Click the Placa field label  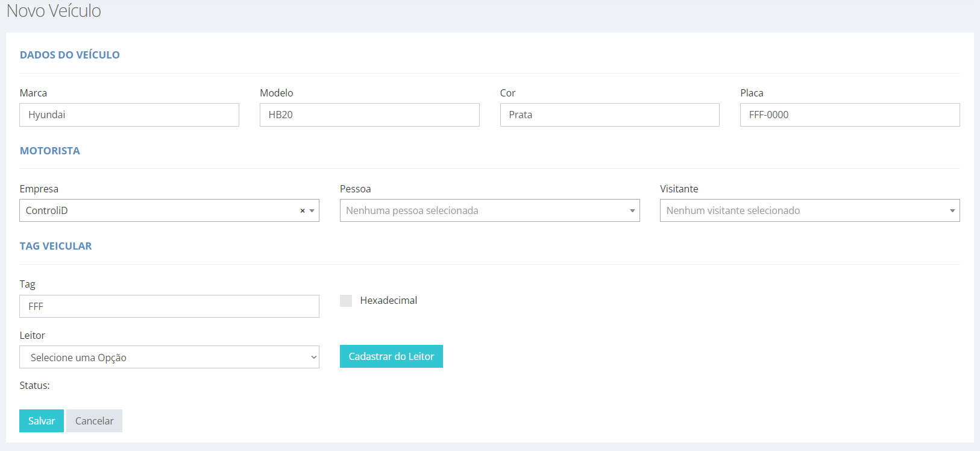coord(752,93)
